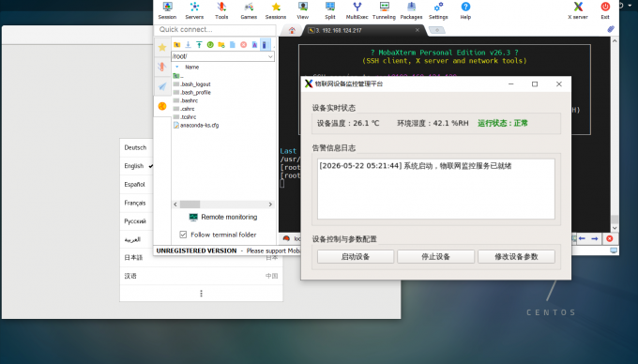Click SFTP red delete icon
The width and height of the screenshot is (638, 364).
pos(243,45)
